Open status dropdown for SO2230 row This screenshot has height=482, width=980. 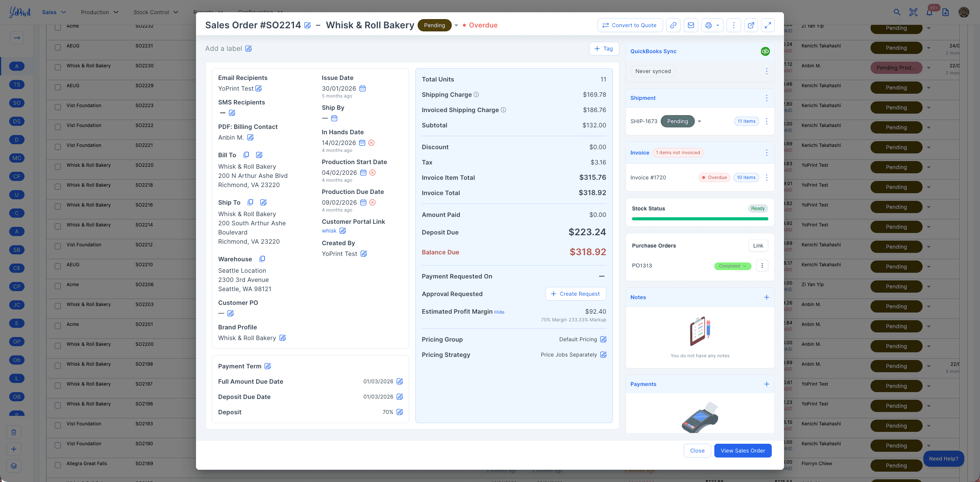click(929, 68)
